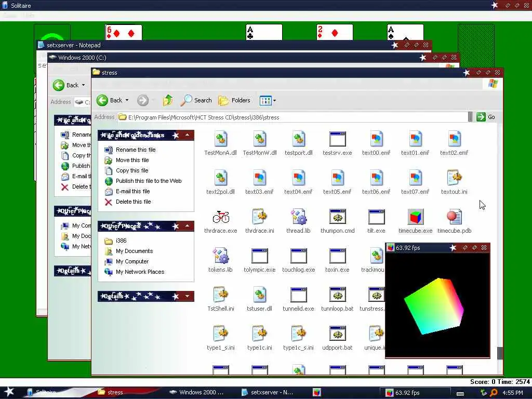Click the Go button beside address bar
The image size is (532, 399).
(x=486, y=117)
